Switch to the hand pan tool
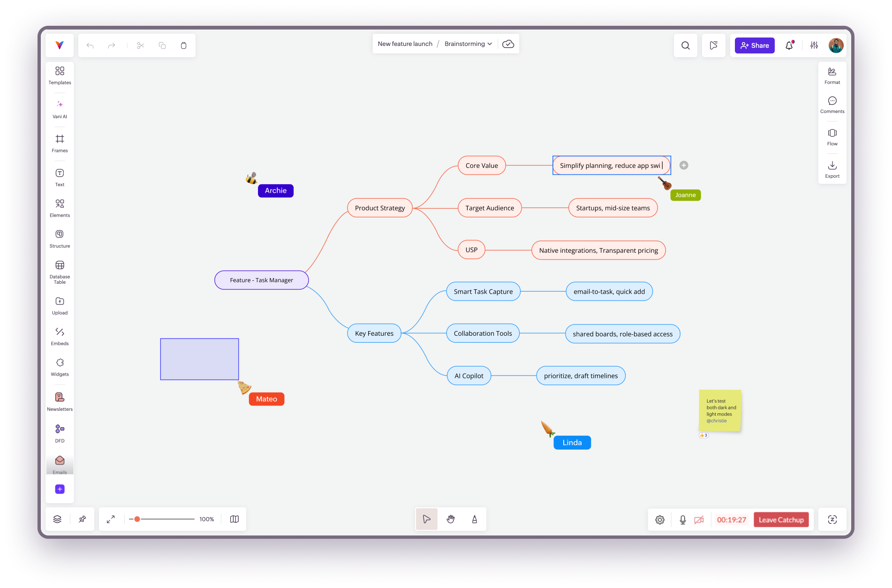Screen dimensions: 892x588 [451, 519]
